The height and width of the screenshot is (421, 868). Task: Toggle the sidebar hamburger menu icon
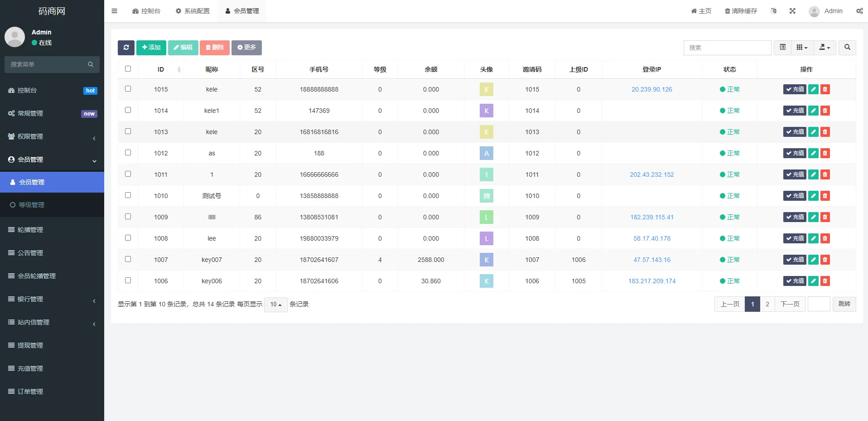[x=115, y=11]
